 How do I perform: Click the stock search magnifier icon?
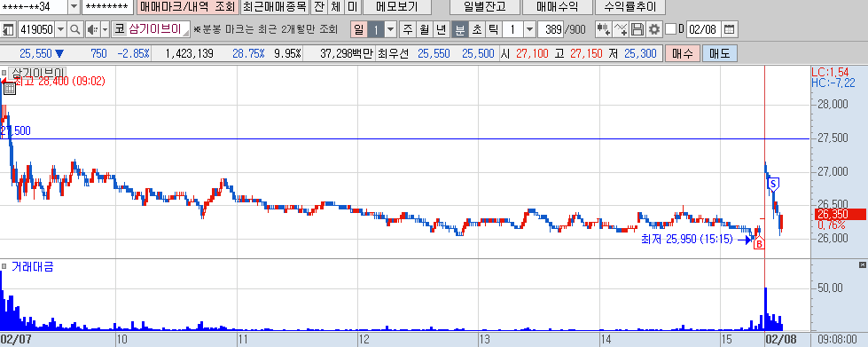(75, 29)
